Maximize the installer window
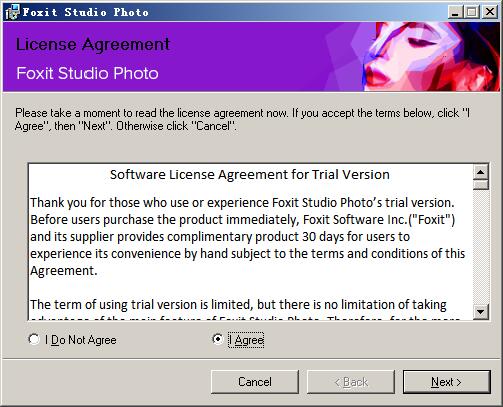The image size is (503, 407). (x=471, y=12)
